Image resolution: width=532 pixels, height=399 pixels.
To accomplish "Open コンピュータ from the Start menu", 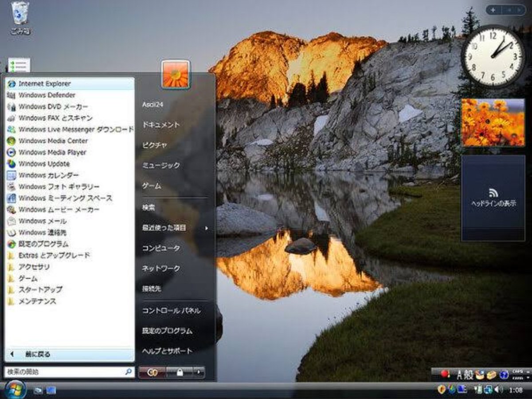I will (161, 248).
